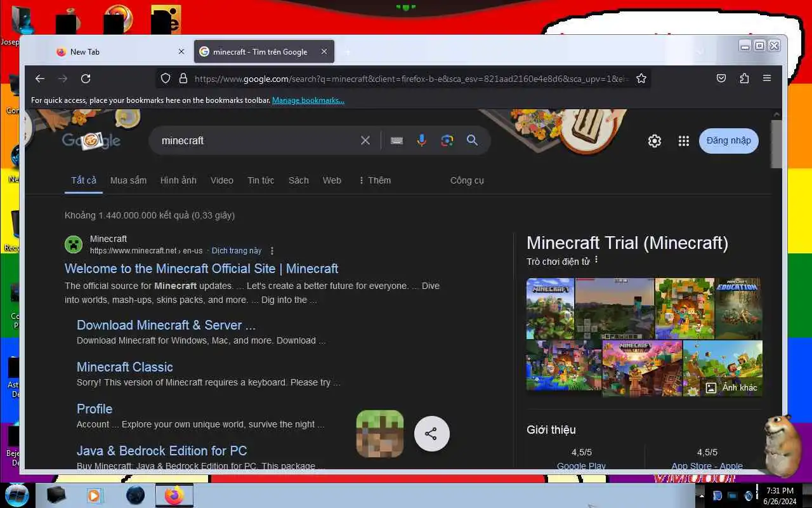Screen dimensions: 812x508
Task: Select the Tất cả results tab
Action: pyautogui.click(x=84, y=180)
